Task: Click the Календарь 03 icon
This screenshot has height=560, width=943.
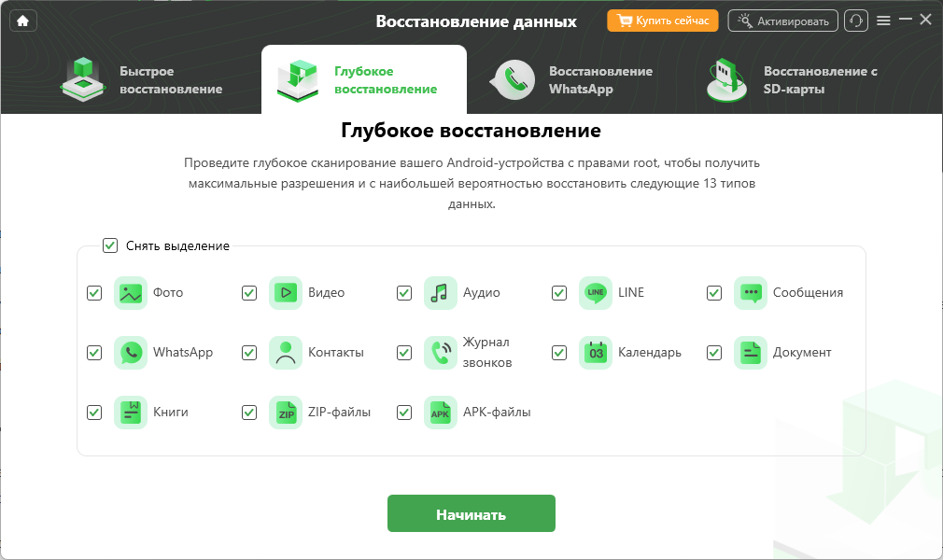Action: point(596,353)
